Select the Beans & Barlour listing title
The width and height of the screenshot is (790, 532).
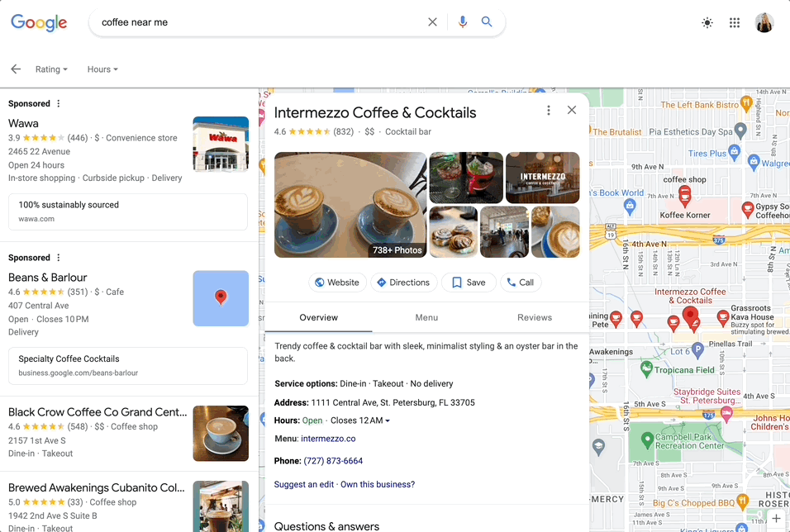pyautogui.click(x=47, y=278)
